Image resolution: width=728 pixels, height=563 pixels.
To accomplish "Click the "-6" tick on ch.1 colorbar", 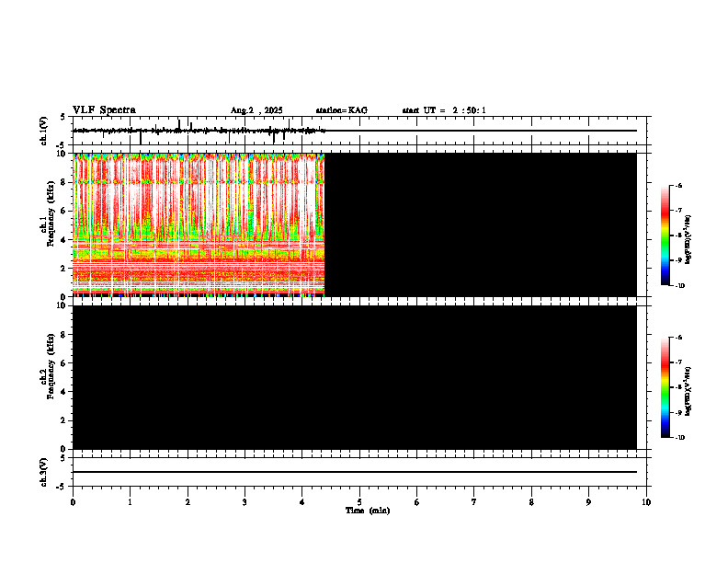I will [x=678, y=185].
